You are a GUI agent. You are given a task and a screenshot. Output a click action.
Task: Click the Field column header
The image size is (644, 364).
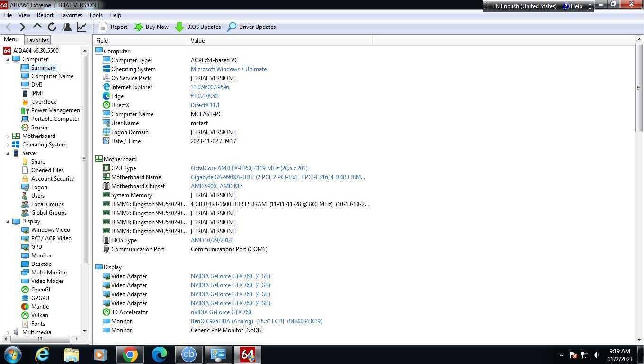pyautogui.click(x=141, y=41)
